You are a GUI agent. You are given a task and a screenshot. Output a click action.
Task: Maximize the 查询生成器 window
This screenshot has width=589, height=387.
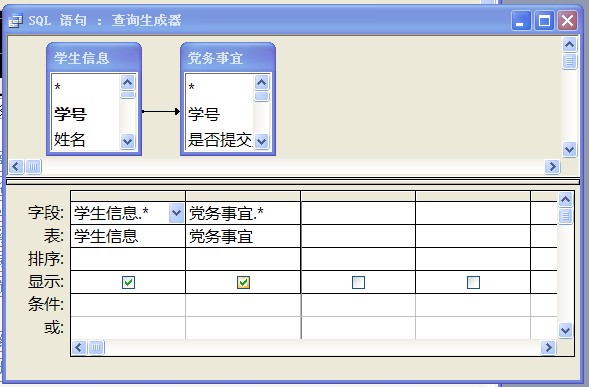coord(544,20)
